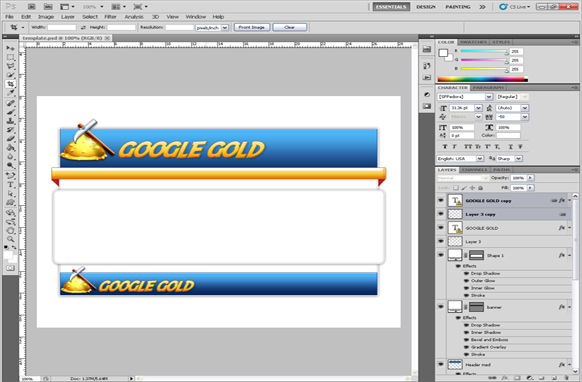
Task: Toggle visibility of GOOGLE GOLD text layer
Action: pyautogui.click(x=441, y=228)
